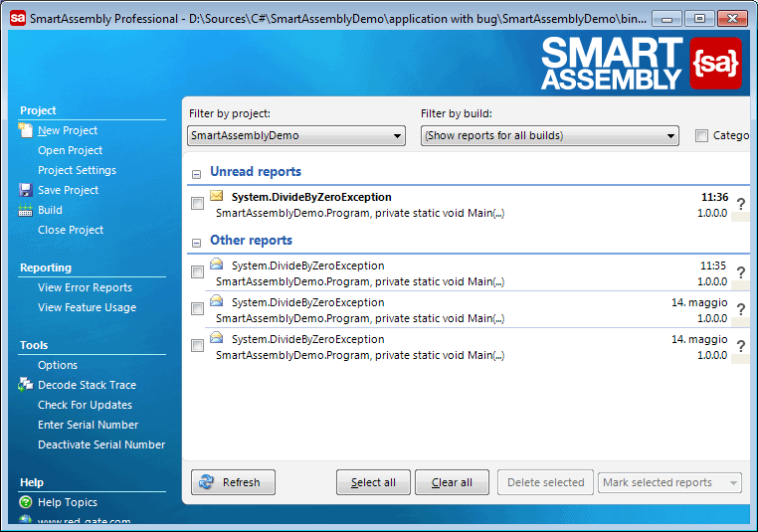This screenshot has width=758, height=532.
Task: Choose Open Project in the sidebar
Action: tap(70, 150)
